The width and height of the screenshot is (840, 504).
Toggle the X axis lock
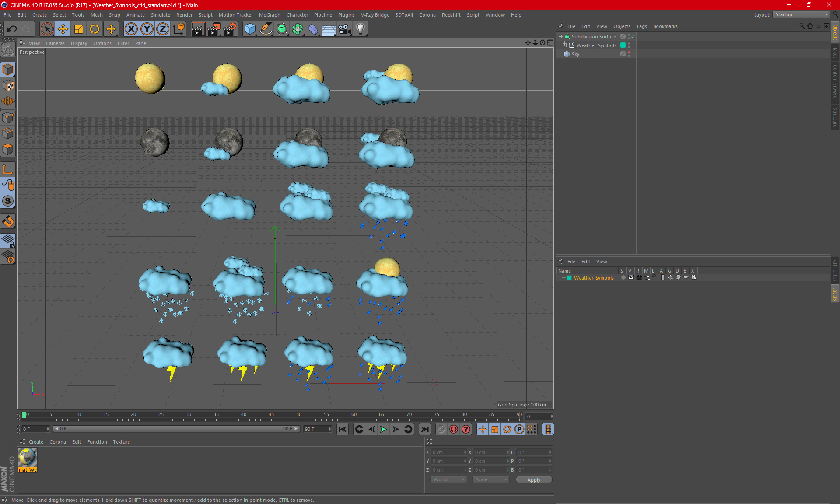(131, 29)
